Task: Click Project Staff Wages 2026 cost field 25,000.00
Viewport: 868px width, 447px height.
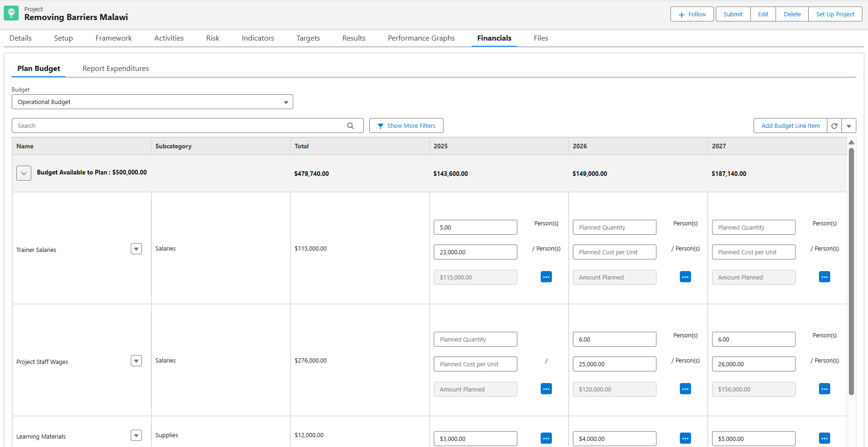Action: (614, 364)
